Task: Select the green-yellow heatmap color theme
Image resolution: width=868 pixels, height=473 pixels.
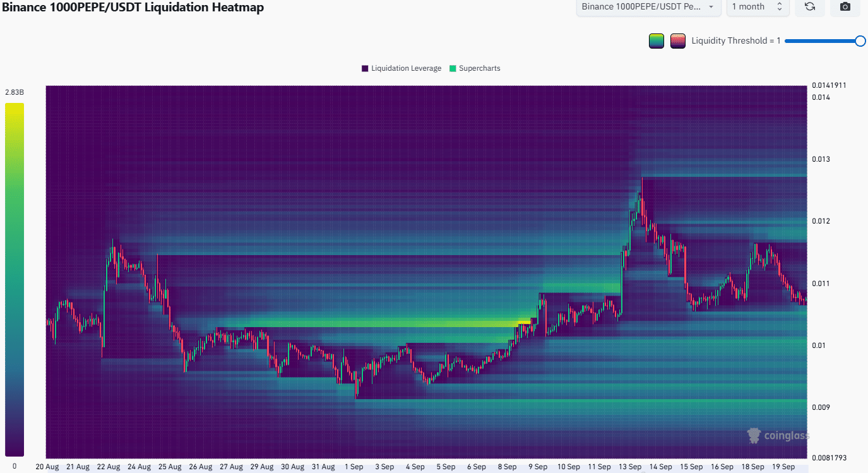Action: pos(657,41)
